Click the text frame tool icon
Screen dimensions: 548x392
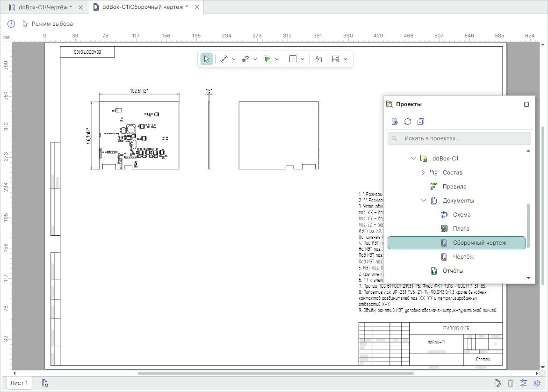[x=318, y=59]
